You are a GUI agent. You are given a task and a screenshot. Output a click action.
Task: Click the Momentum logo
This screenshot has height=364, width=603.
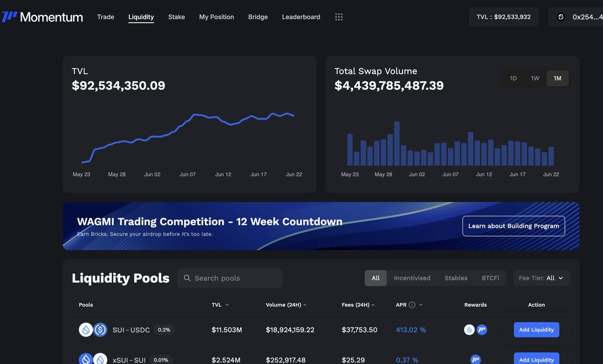click(x=42, y=17)
